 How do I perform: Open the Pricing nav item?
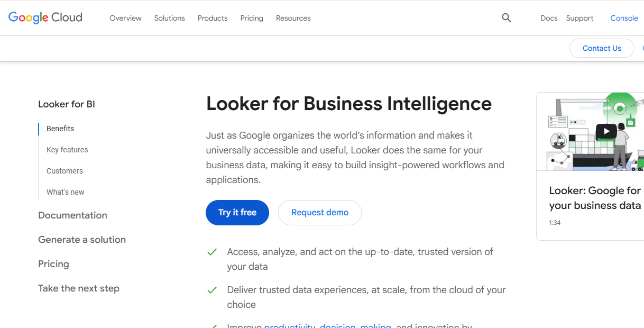coord(252,18)
